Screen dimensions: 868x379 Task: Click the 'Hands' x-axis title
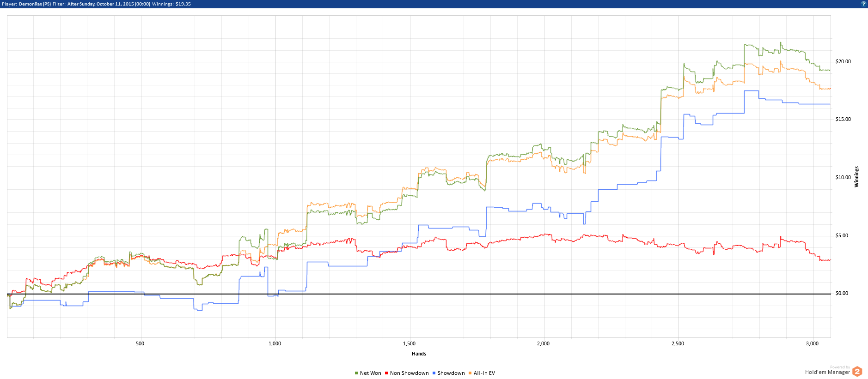(419, 354)
